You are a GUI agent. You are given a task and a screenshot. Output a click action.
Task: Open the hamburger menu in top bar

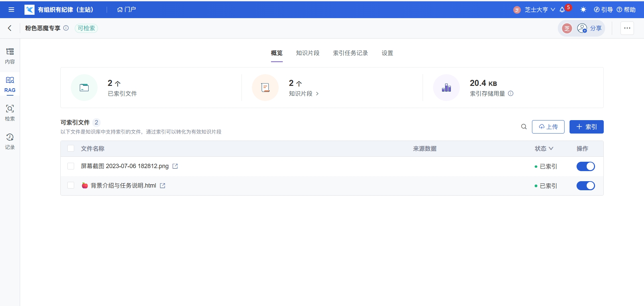coord(11,10)
